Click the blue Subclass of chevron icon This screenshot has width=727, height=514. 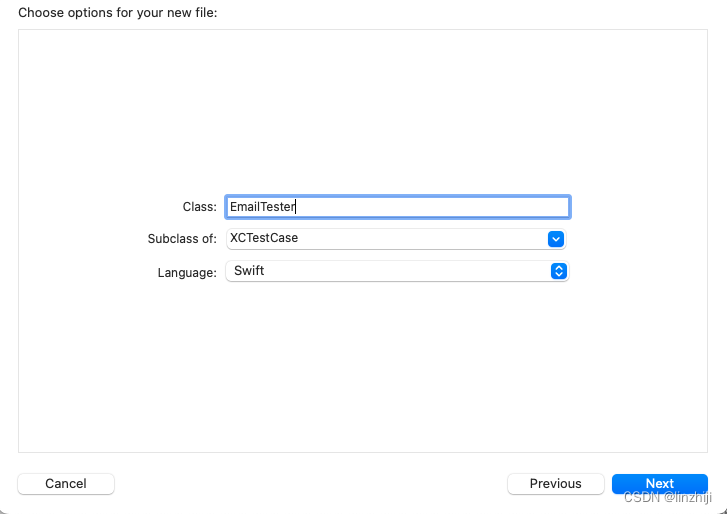pos(557,239)
